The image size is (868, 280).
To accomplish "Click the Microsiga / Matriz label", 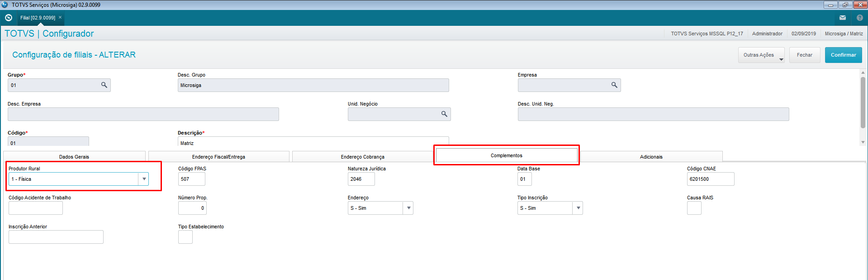I will coord(844,34).
